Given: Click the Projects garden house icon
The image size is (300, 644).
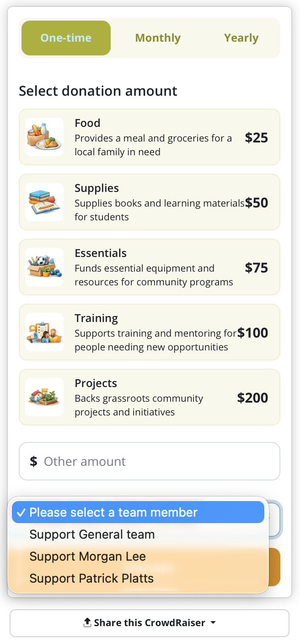Looking at the screenshot, I should 44,397.
